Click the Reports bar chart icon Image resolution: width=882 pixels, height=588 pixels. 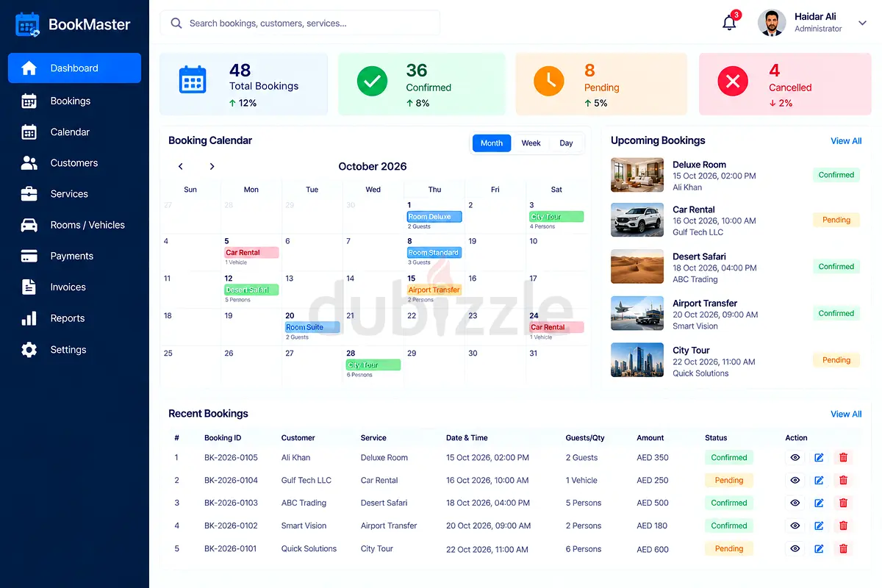pyautogui.click(x=29, y=318)
